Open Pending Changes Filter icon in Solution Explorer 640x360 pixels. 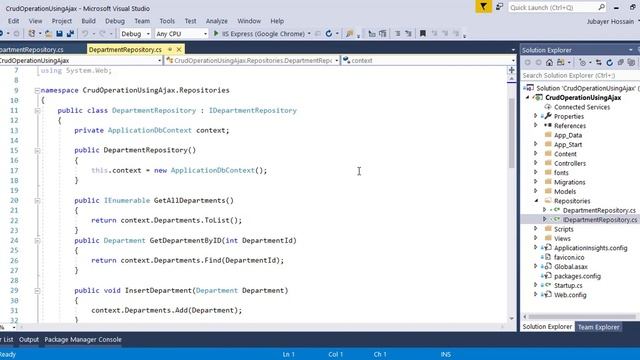pyautogui.click(x=582, y=62)
